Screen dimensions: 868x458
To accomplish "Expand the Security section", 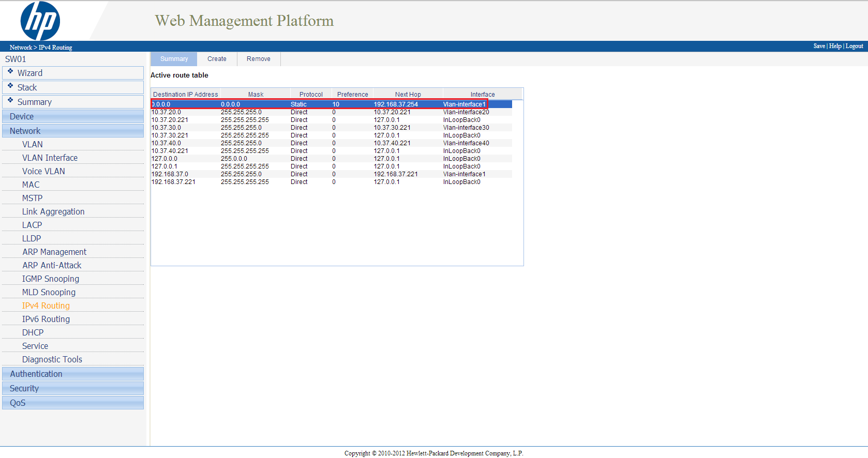I will pyautogui.click(x=24, y=388).
